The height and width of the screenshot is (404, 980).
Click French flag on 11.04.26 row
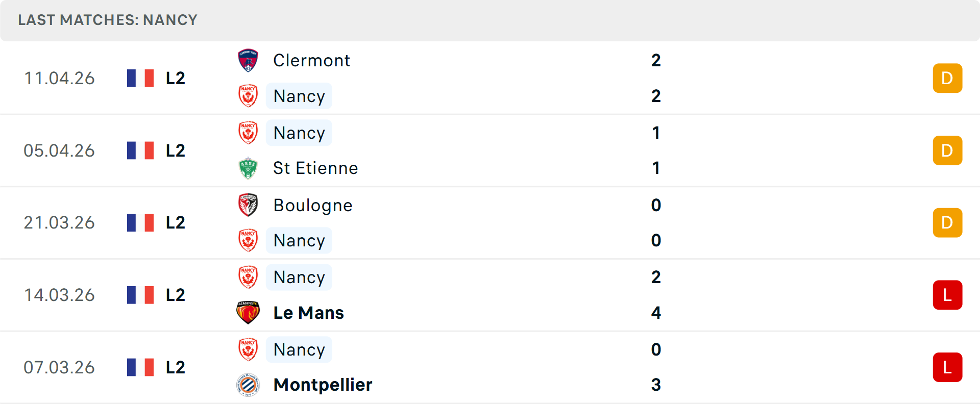(140, 78)
